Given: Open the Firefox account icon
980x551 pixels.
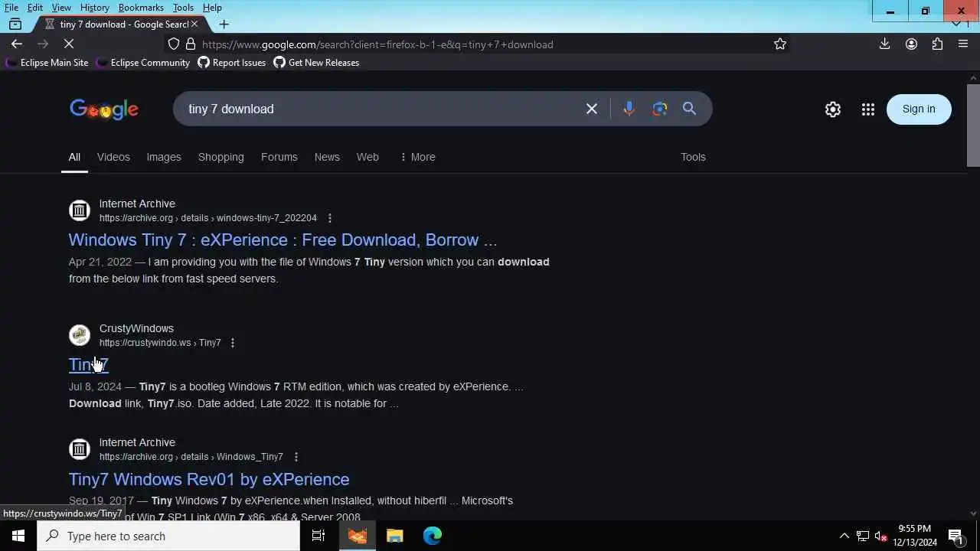Looking at the screenshot, I should [x=911, y=44].
